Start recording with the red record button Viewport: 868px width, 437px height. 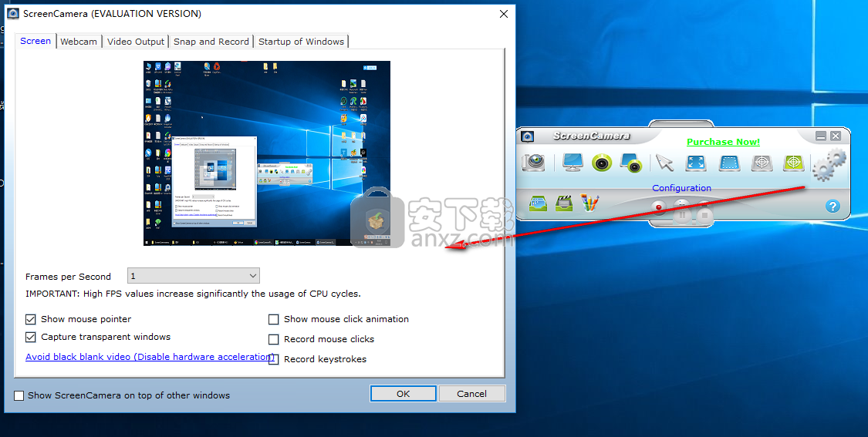659,208
